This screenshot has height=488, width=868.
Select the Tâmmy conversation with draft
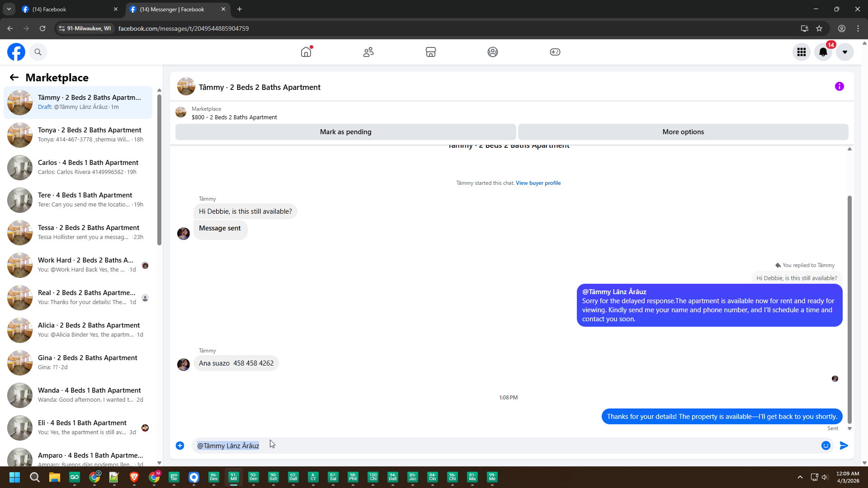pos(78,103)
